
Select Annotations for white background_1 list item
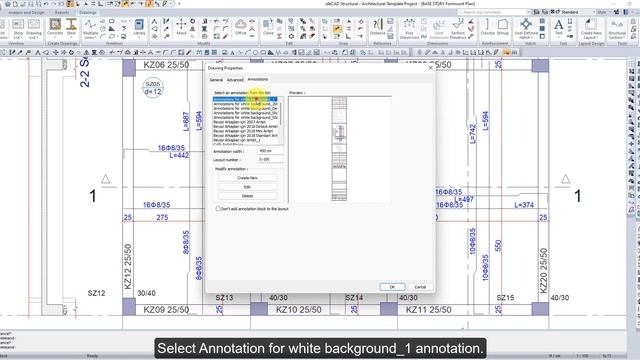coord(245,99)
